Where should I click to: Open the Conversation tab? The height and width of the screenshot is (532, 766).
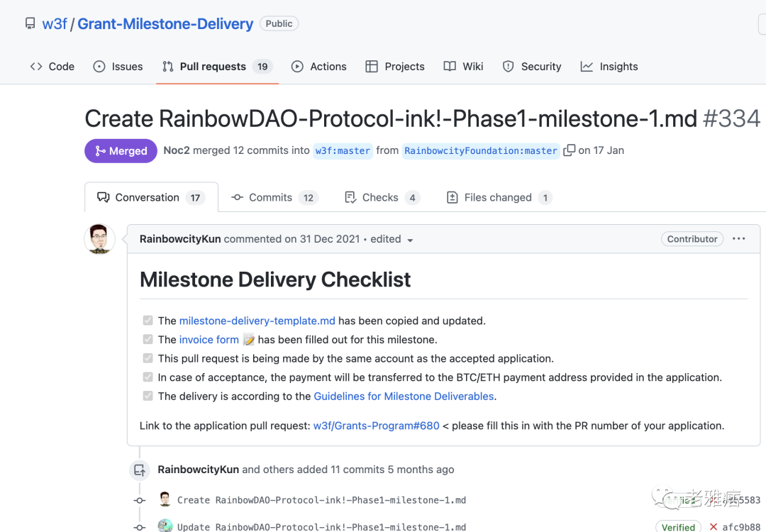pos(151,197)
